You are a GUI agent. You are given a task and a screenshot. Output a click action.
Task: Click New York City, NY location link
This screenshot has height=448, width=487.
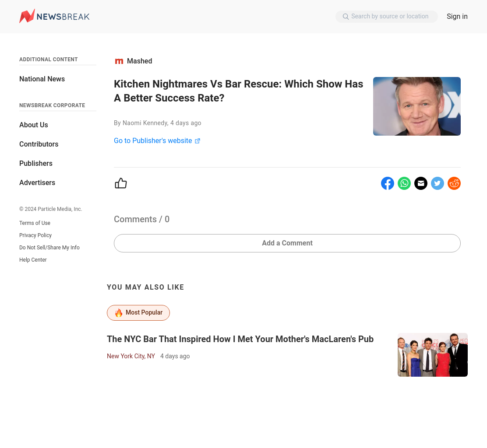click(x=131, y=356)
